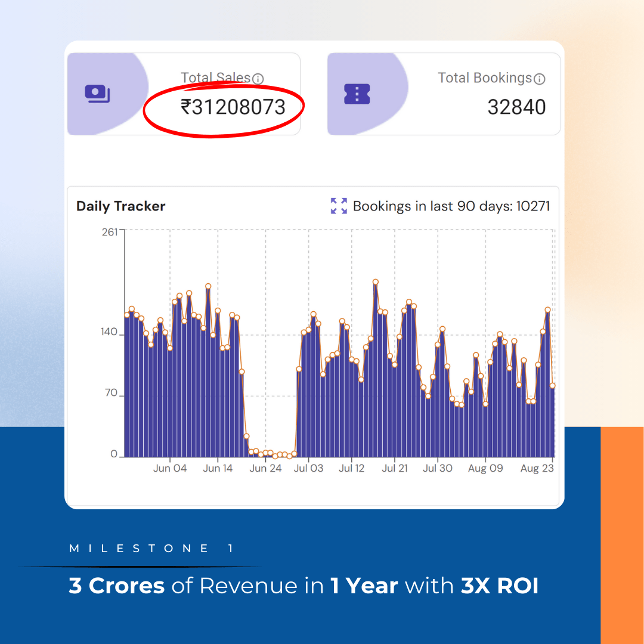The width and height of the screenshot is (644, 644).
Task: Click the Total Sales label
Action: coord(216,78)
